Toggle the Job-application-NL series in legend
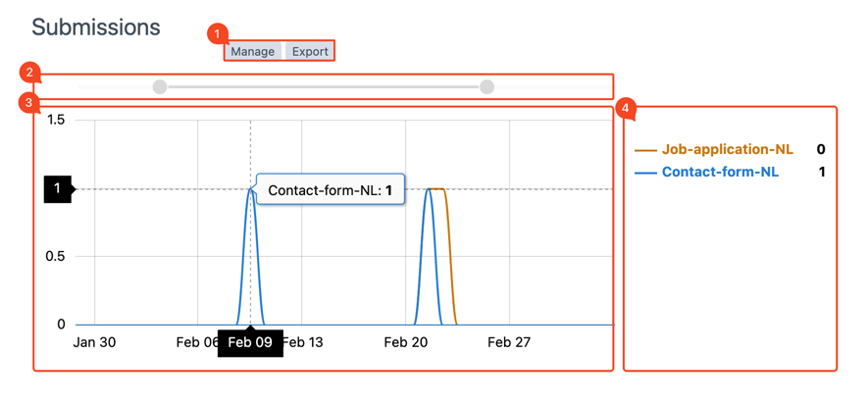The height and width of the screenshot is (404, 868). pyautogui.click(x=727, y=149)
